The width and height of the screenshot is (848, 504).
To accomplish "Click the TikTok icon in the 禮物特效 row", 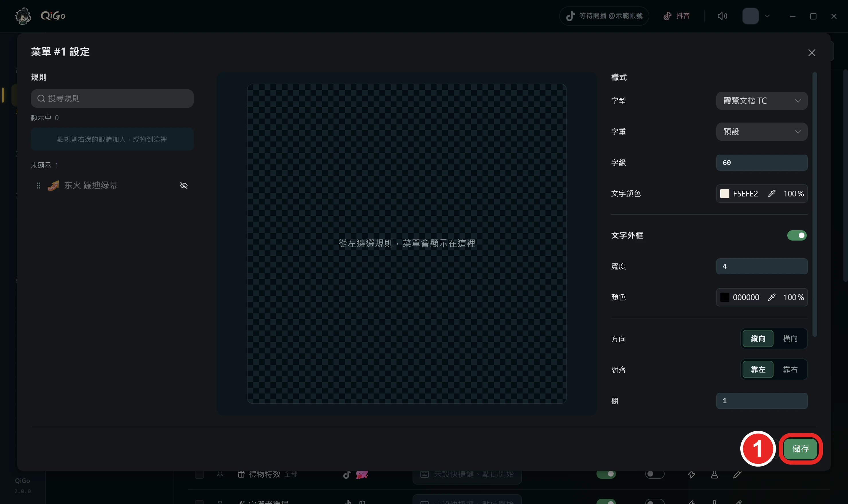I will tap(347, 475).
